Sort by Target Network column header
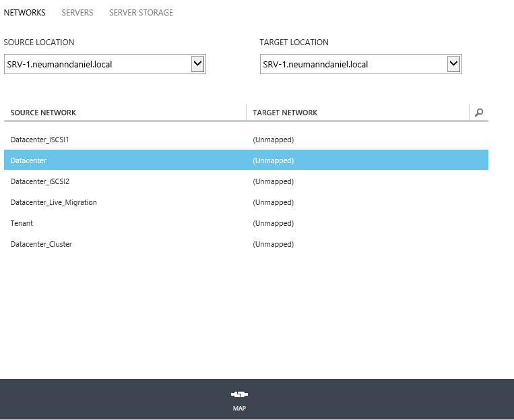The height and width of the screenshot is (420, 514). pos(285,113)
